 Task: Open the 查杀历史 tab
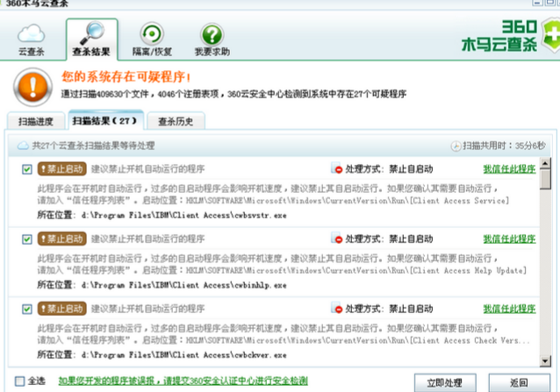click(x=176, y=121)
